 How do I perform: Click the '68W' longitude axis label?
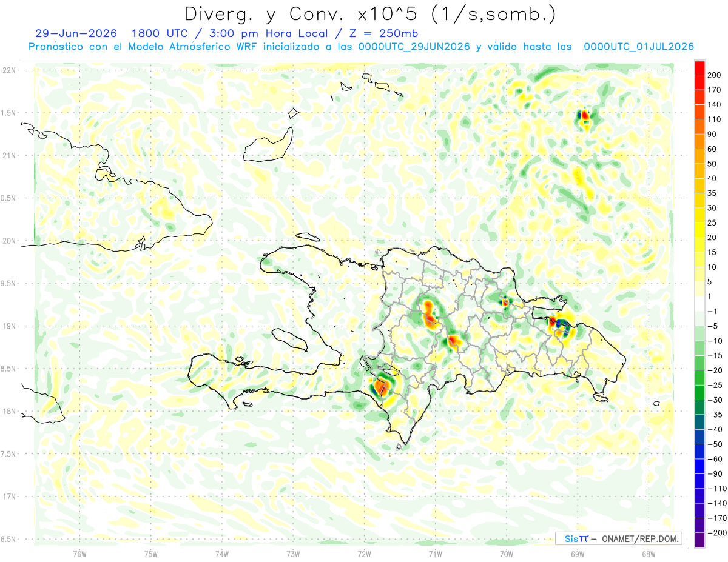point(649,554)
